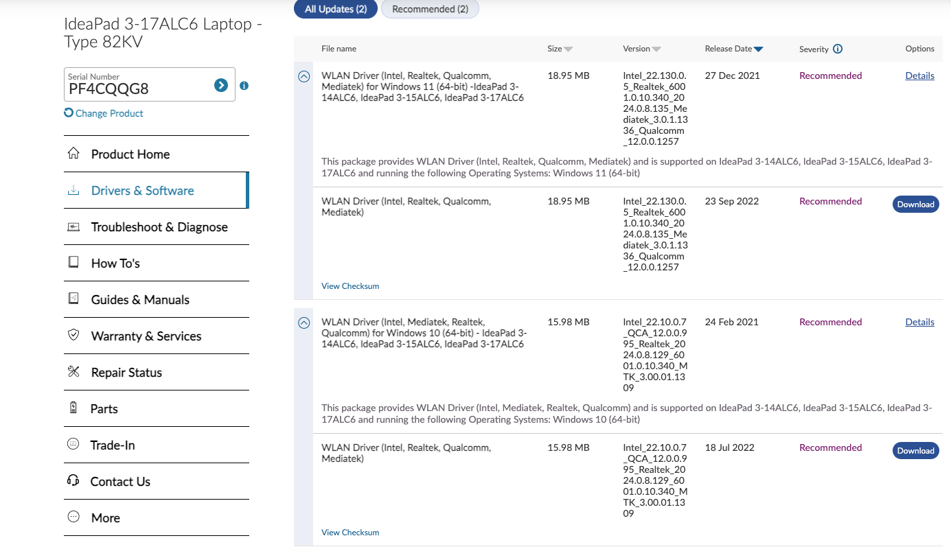Viewport: 951px width, 560px height.
Task: Click the 18 Jul 2022 release date
Action: 729,447
